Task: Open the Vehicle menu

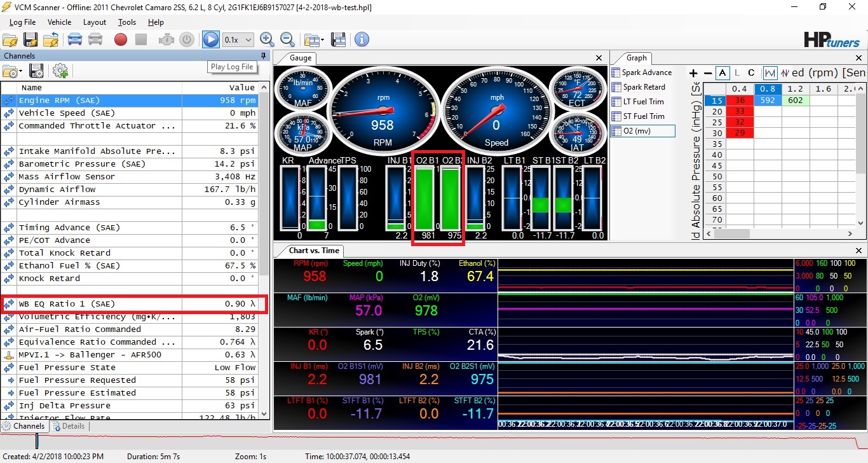Action: tap(60, 22)
